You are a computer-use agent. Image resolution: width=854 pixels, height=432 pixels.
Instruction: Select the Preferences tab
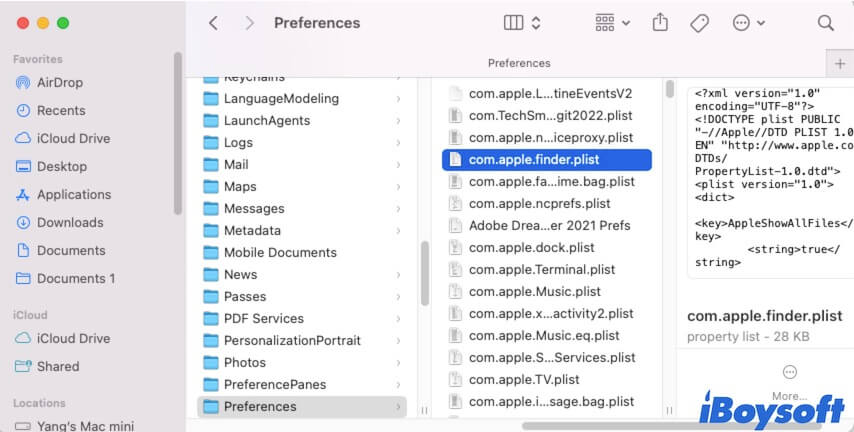point(519,63)
